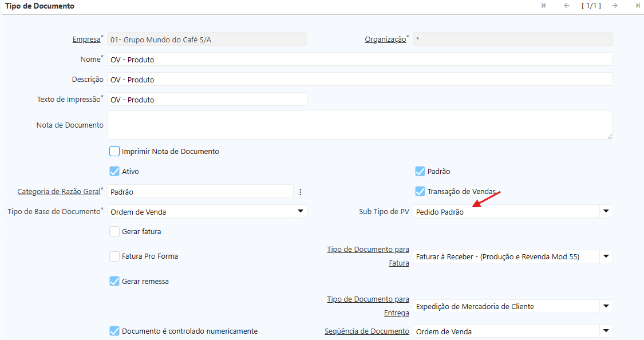Toggle the Padrão checkbox
The height and width of the screenshot is (340, 644).
click(x=420, y=171)
